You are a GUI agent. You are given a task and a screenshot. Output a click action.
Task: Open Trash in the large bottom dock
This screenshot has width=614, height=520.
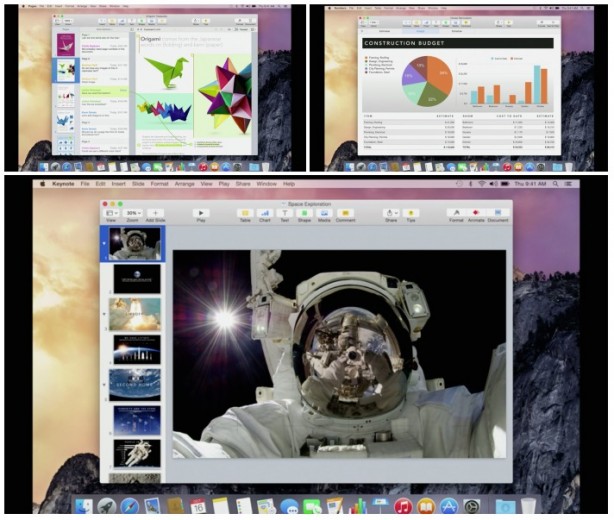[528, 506]
